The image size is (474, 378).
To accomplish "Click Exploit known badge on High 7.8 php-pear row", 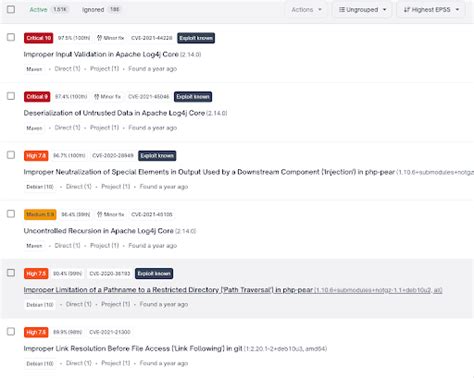I will coord(157,156).
